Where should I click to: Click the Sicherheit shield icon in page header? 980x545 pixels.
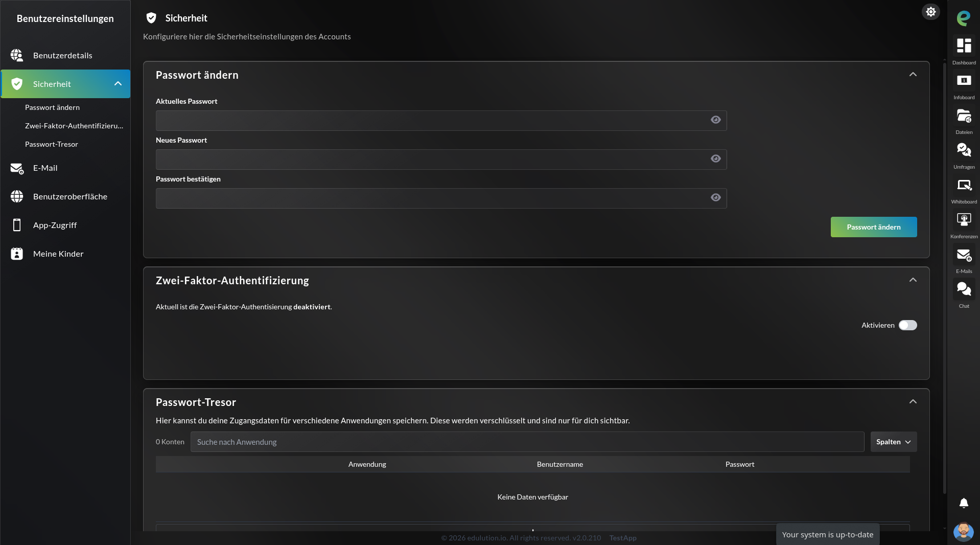coord(151,18)
